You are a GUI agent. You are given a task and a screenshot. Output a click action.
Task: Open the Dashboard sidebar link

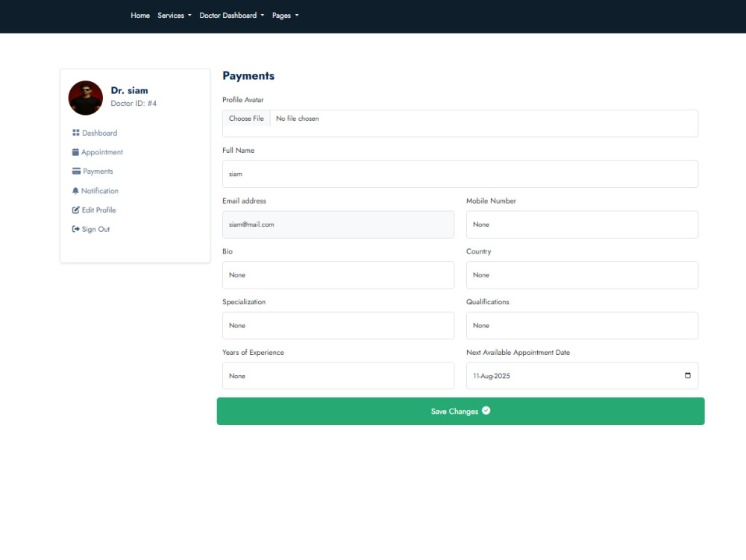95,133
